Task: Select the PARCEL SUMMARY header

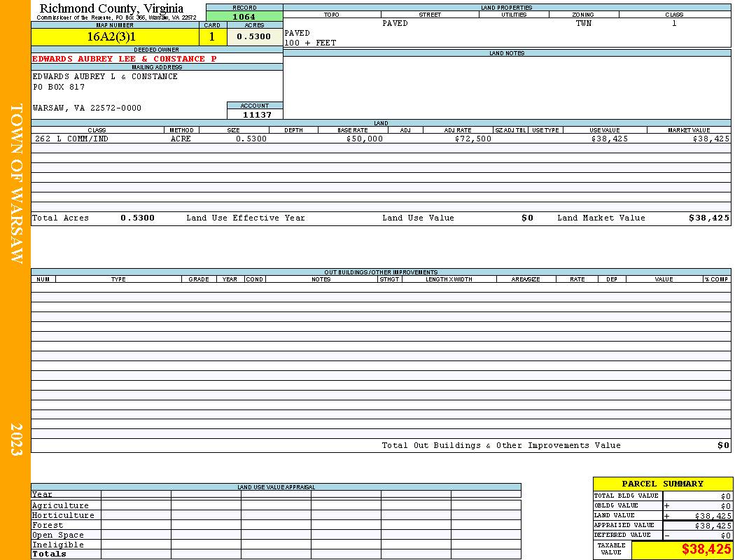Action: (x=662, y=484)
